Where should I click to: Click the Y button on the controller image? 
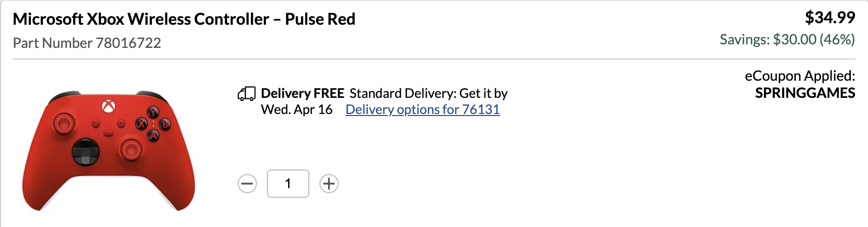coord(153,112)
